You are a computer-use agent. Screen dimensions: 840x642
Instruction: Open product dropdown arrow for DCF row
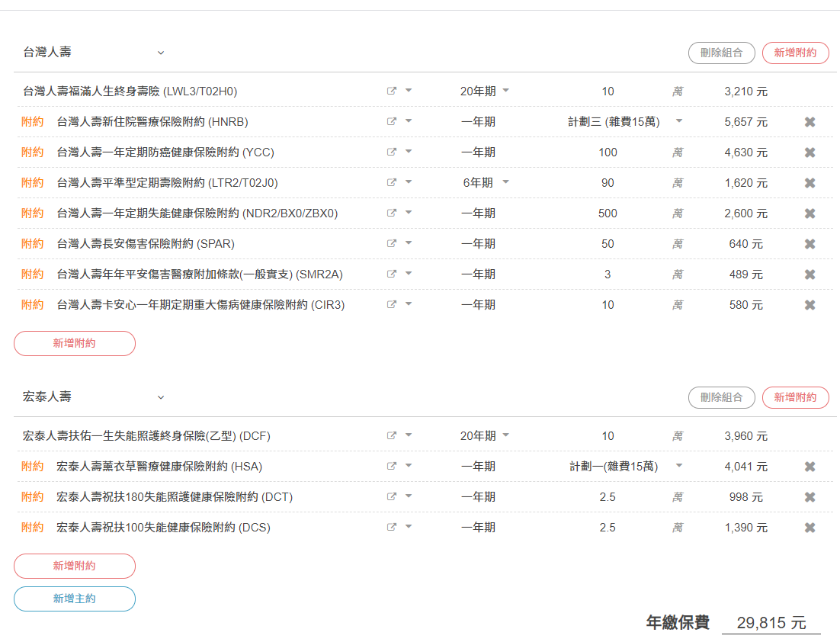(x=409, y=435)
